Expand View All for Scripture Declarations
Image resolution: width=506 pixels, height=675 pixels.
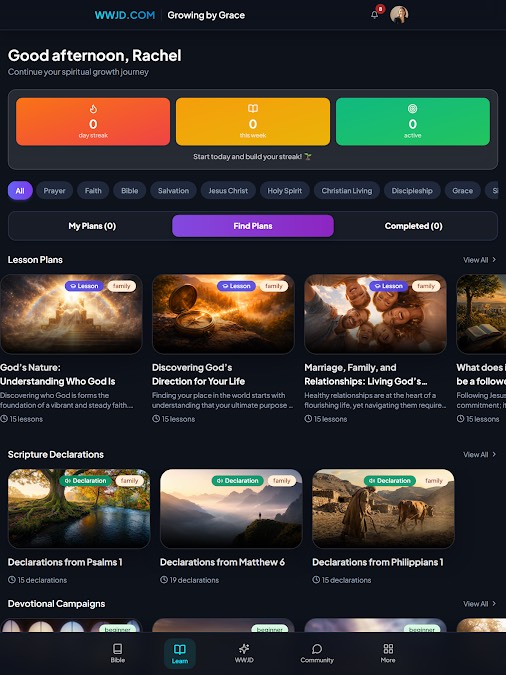pyautogui.click(x=479, y=455)
